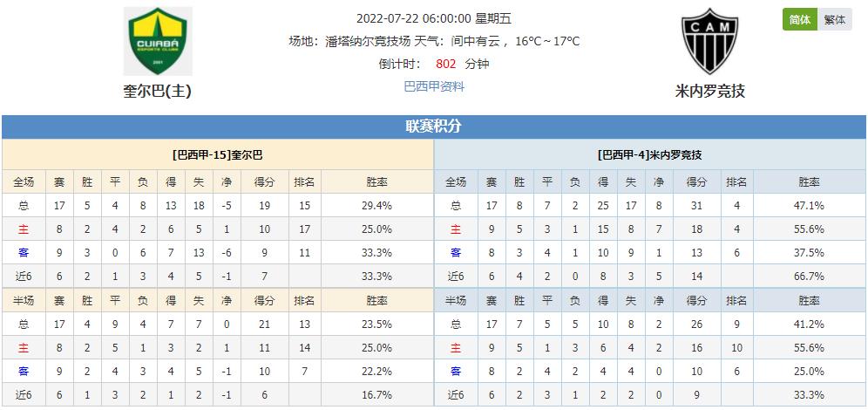Click [巴西甲-15]奎尔巴 table heading

(x=218, y=155)
